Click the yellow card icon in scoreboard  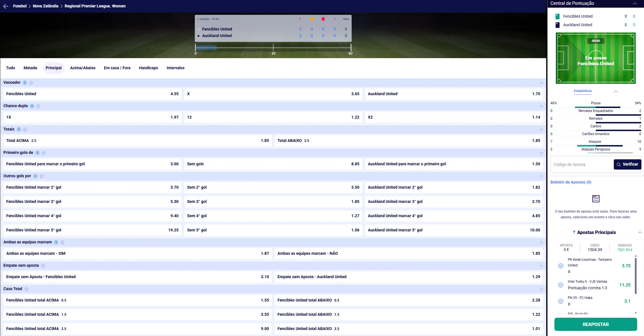tap(312, 19)
